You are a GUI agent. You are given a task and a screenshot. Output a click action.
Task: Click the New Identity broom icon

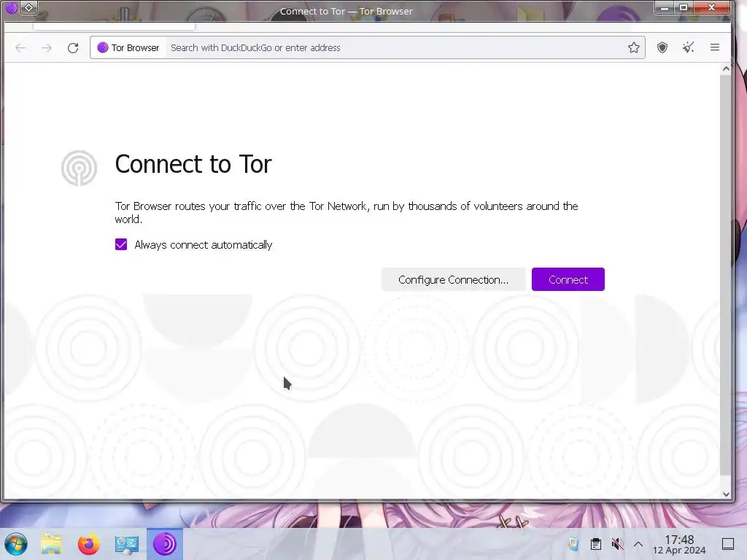tap(689, 47)
